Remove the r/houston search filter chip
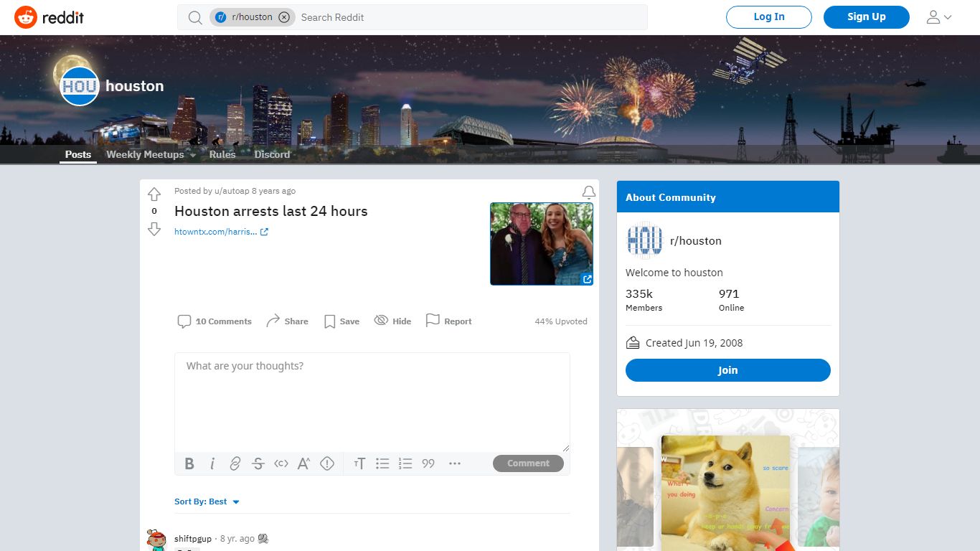 click(284, 17)
